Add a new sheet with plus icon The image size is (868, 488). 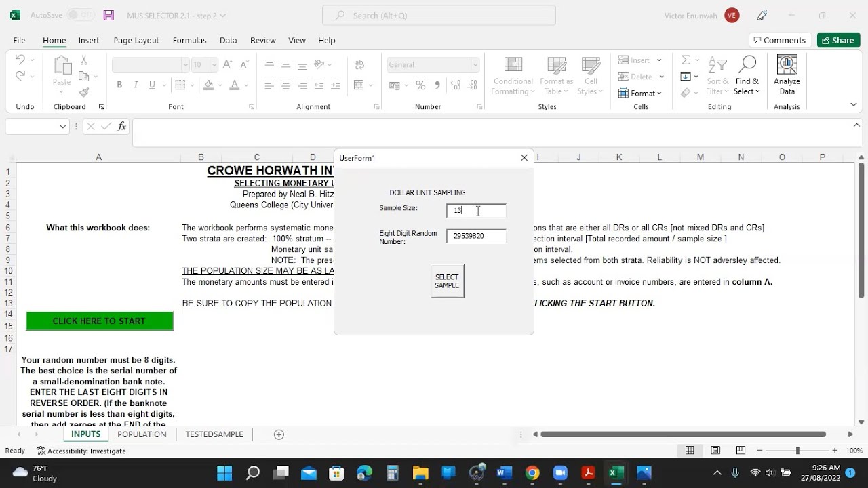click(279, 434)
